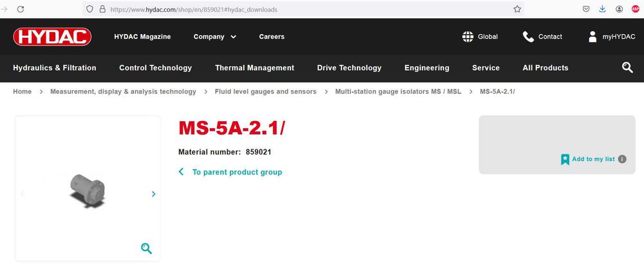Click the product thumbnail image
The height and width of the screenshot is (271, 644).
(88, 191)
